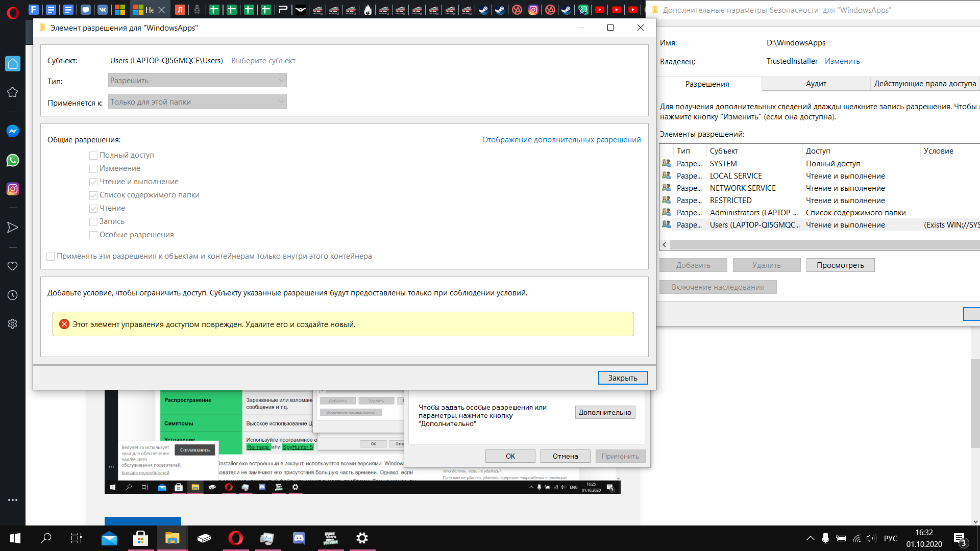Click 'Включение наследования' button
980x551 pixels.
(718, 287)
